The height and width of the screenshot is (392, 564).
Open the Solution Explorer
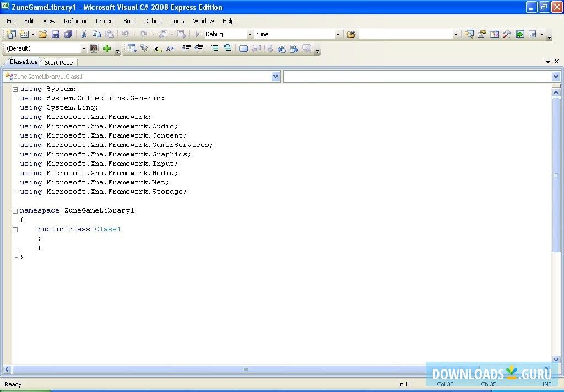click(x=469, y=34)
